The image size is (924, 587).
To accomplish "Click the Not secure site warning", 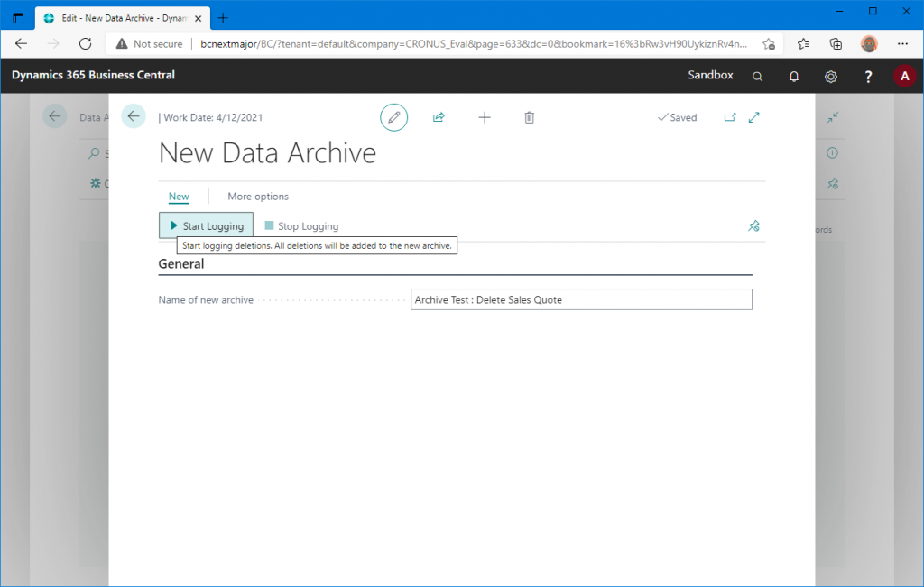I will point(150,44).
